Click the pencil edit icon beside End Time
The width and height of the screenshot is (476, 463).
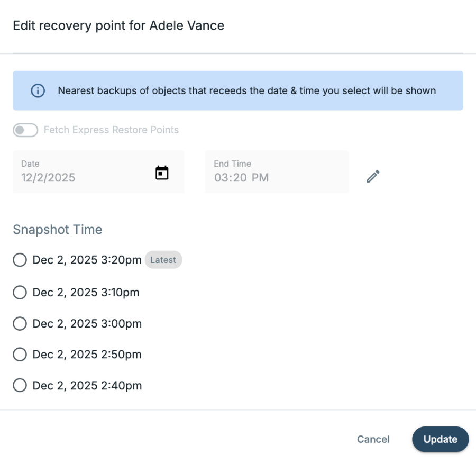pyautogui.click(x=373, y=176)
